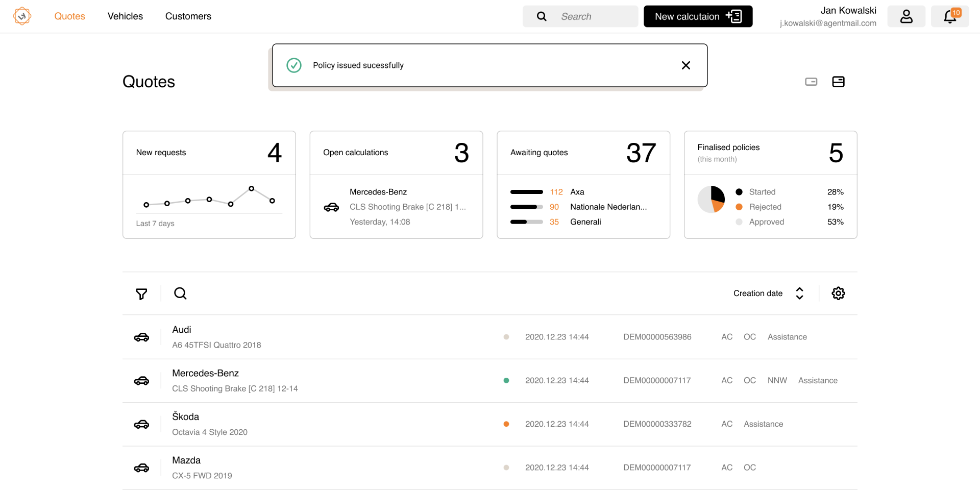
Task: Click Jan Kowalski account name
Action: 848,10
